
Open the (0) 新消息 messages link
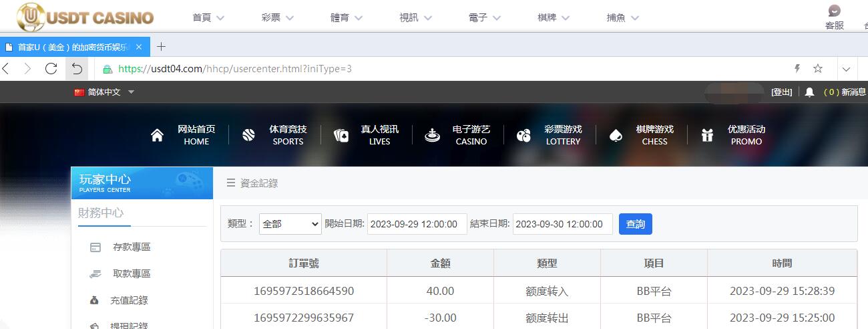coord(845,92)
